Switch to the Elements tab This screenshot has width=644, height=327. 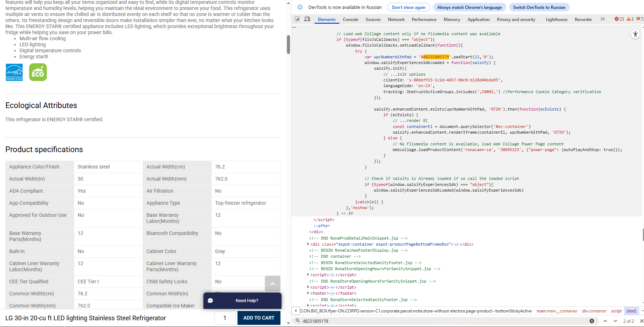point(327,20)
